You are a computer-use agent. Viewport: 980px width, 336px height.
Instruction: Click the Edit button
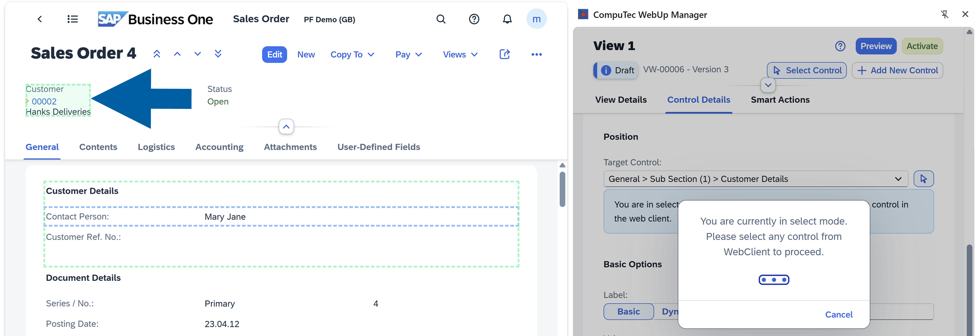tap(275, 54)
